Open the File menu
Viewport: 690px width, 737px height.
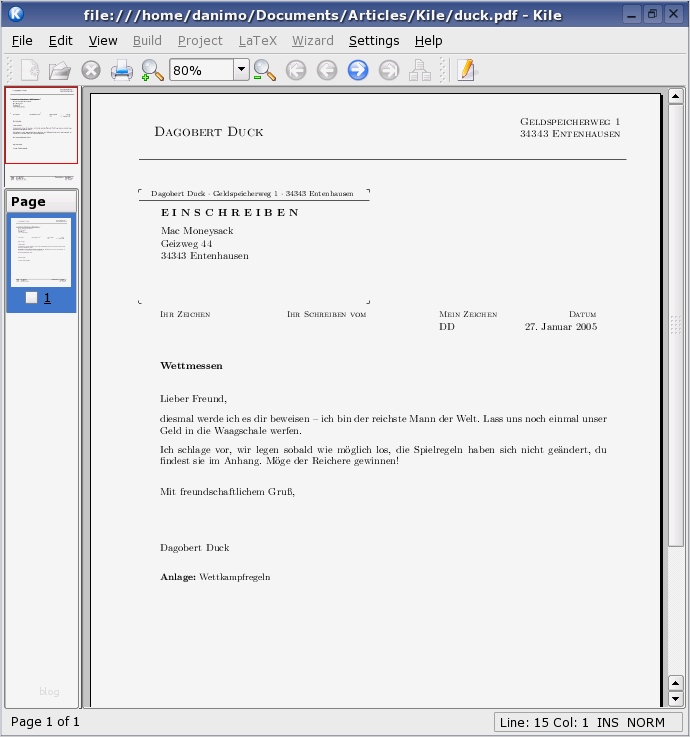[22, 41]
